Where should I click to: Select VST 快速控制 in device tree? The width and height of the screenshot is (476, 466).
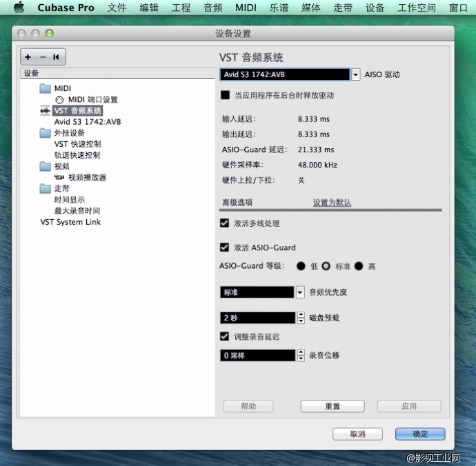coord(77,144)
